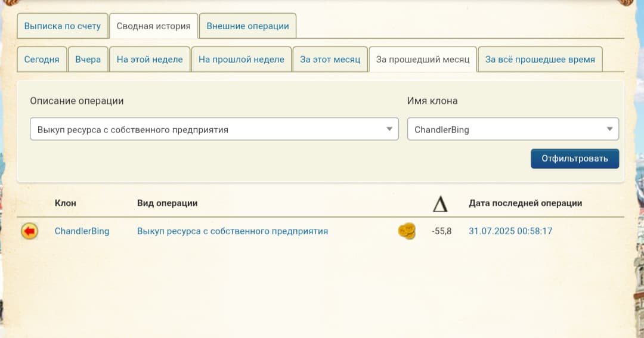The width and height of the screenshot is (644, 338).
Task: Select the За прошедший месяц tab
Action: (423, 60)
